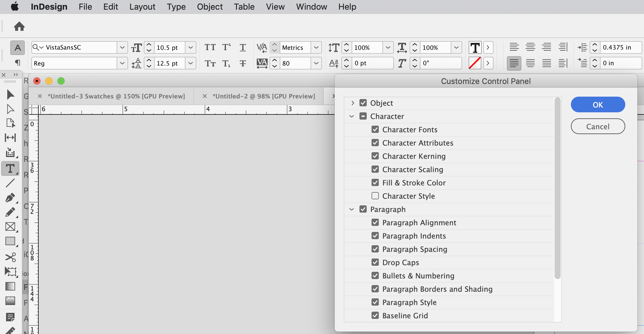Enable the Character Style checkbox
Screen dimensions: 644x334
click(375, 196)
